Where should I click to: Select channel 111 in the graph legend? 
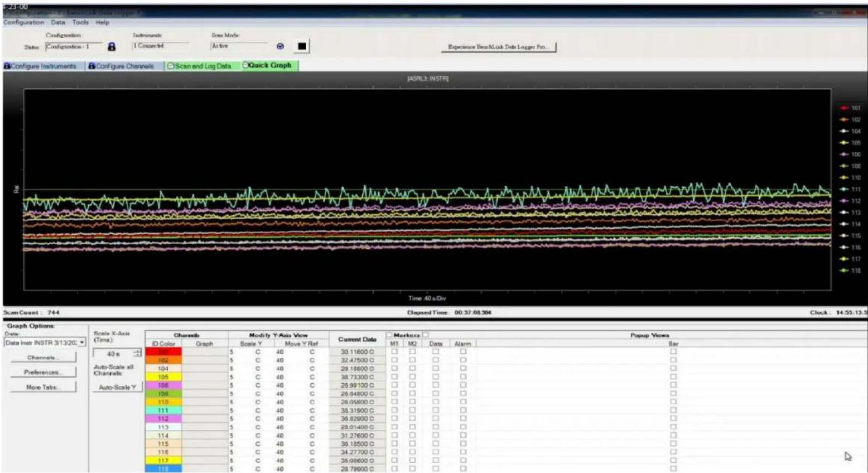851,189
